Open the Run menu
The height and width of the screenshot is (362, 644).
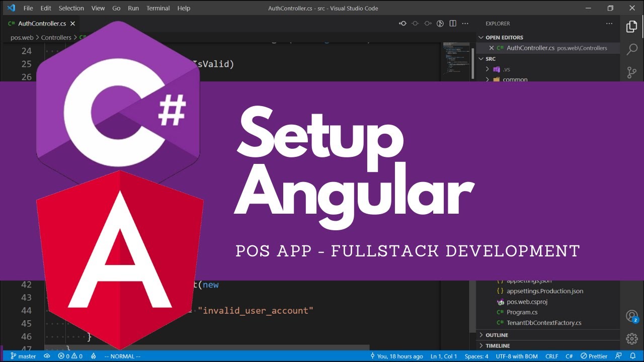point(133,8)
